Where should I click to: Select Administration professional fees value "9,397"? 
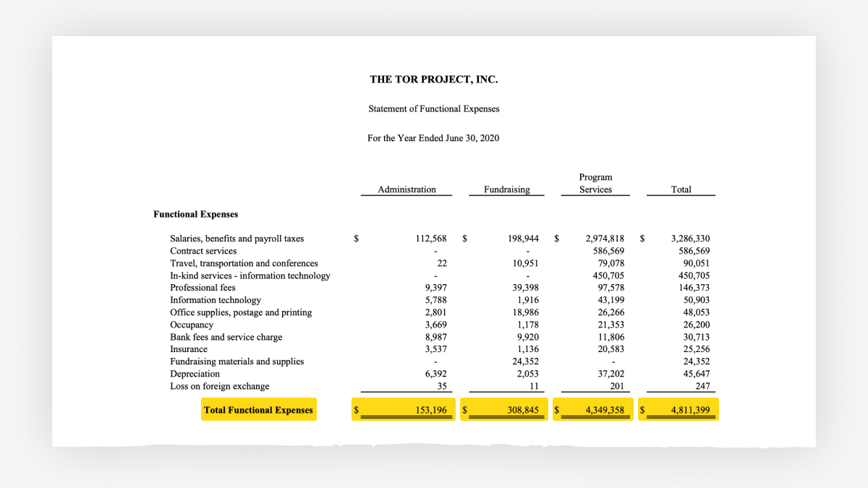pos(435,288)
